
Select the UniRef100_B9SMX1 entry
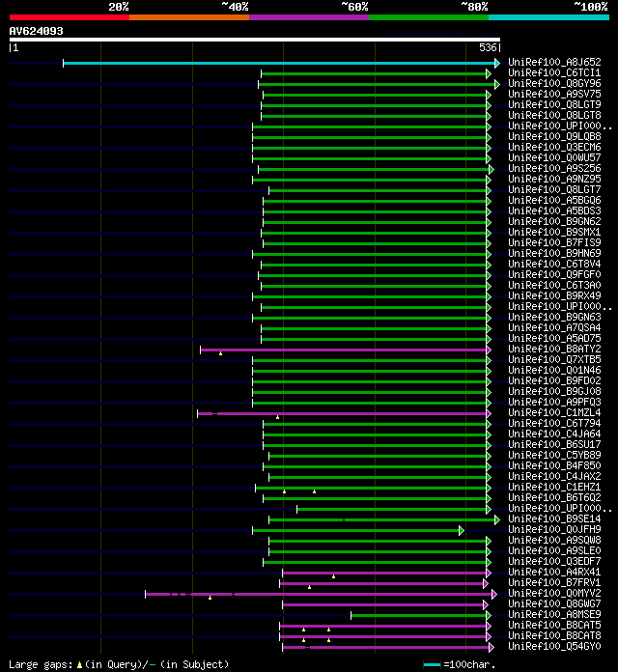coord(554,233)
